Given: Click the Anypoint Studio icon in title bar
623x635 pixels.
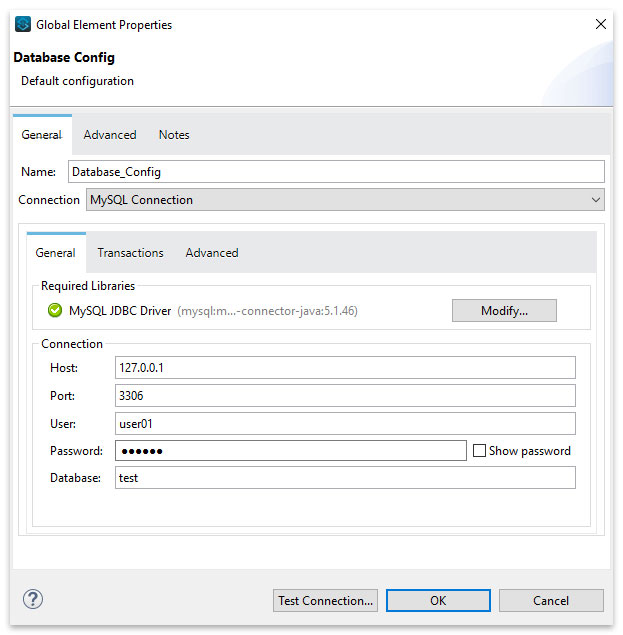Looking at the screenshot, I should click(x=23, y=24).
